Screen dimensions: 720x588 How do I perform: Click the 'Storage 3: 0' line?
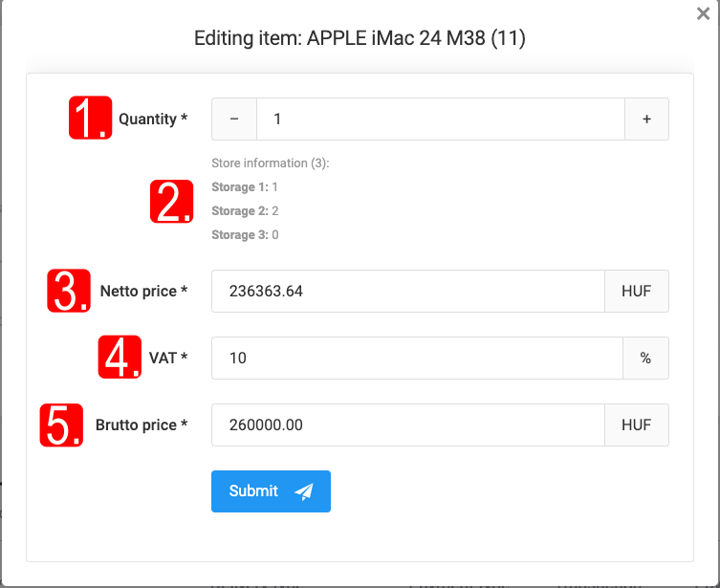[245, 234]
